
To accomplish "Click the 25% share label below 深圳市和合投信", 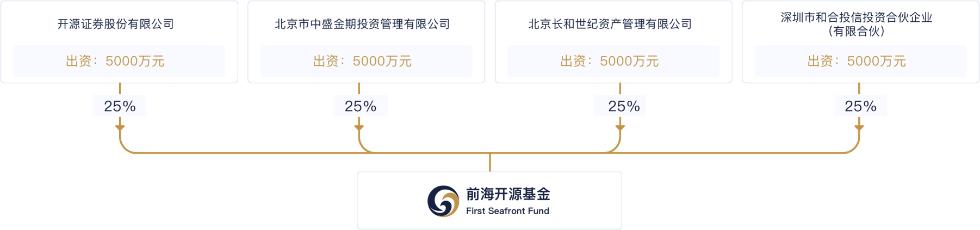I will 860,106.
